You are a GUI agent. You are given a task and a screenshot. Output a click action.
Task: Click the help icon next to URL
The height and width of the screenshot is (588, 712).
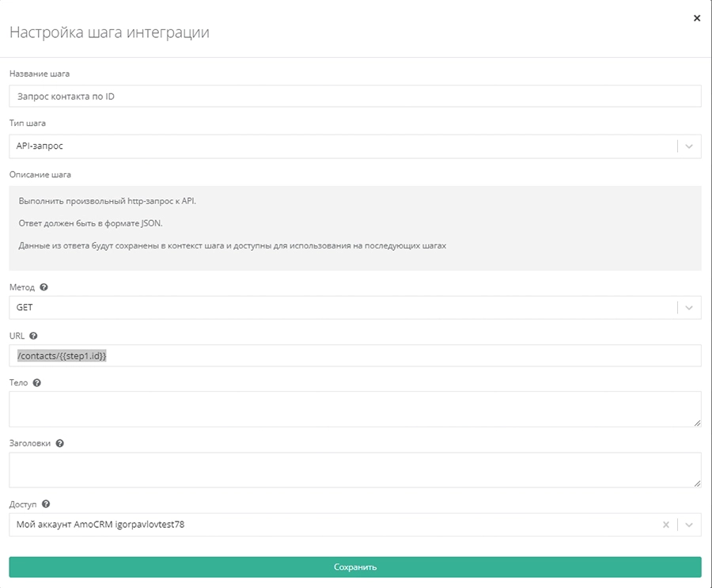coord(33,336)
